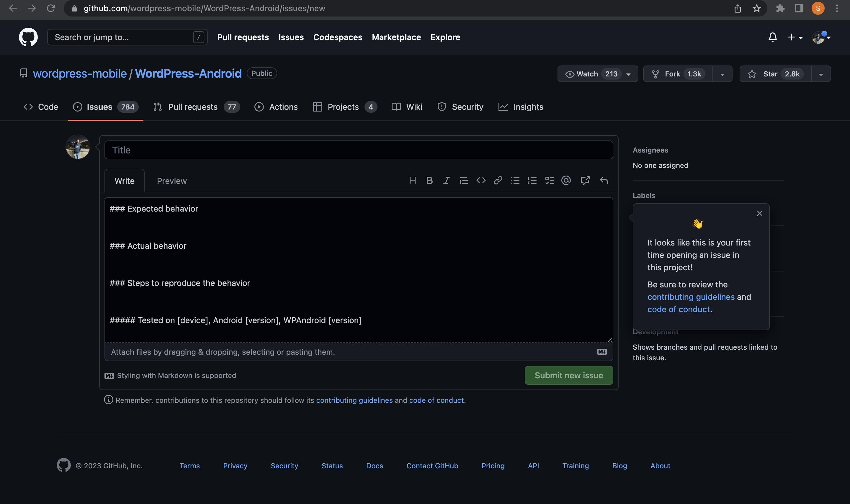
Task: Select the Write tab
Action: pyautogui.click(x=124, y=181)
